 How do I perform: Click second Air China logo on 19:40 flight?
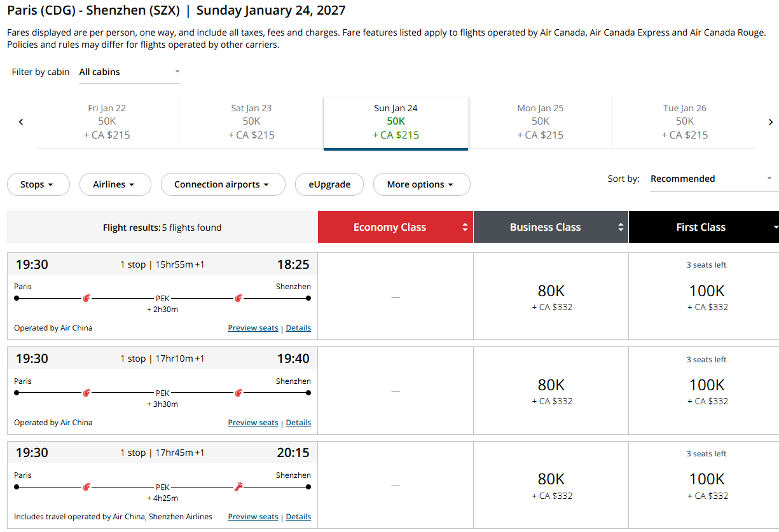238,393
